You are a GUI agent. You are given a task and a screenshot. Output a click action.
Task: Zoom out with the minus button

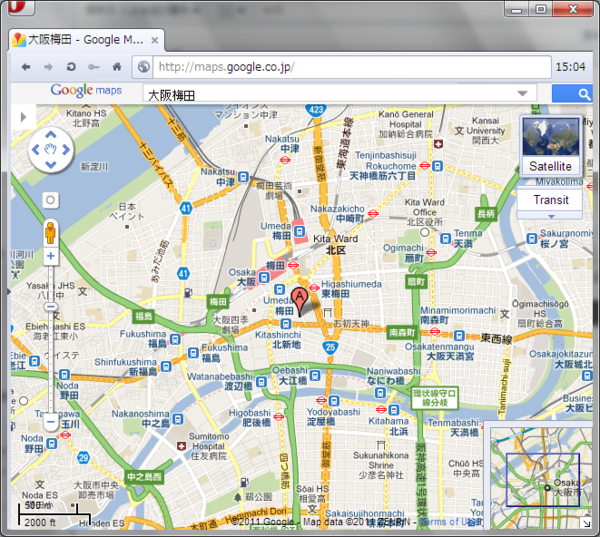[x=51, y=422]
